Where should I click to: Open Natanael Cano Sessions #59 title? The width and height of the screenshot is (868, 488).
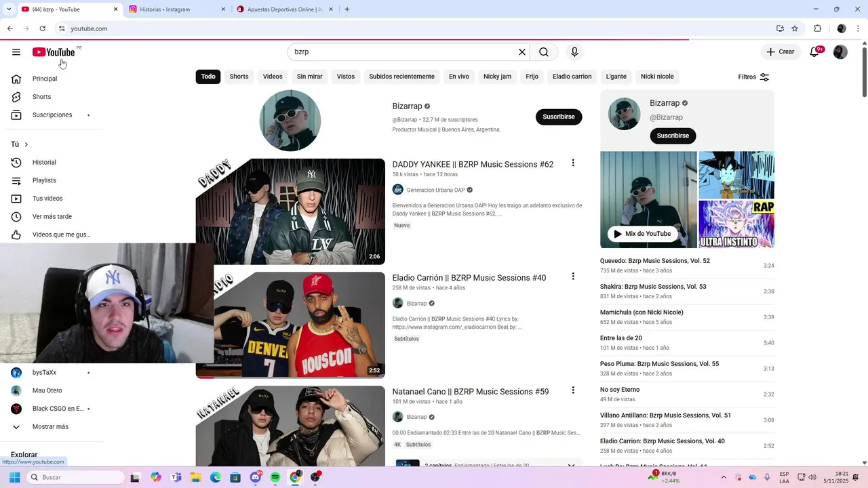pos(471,392)
